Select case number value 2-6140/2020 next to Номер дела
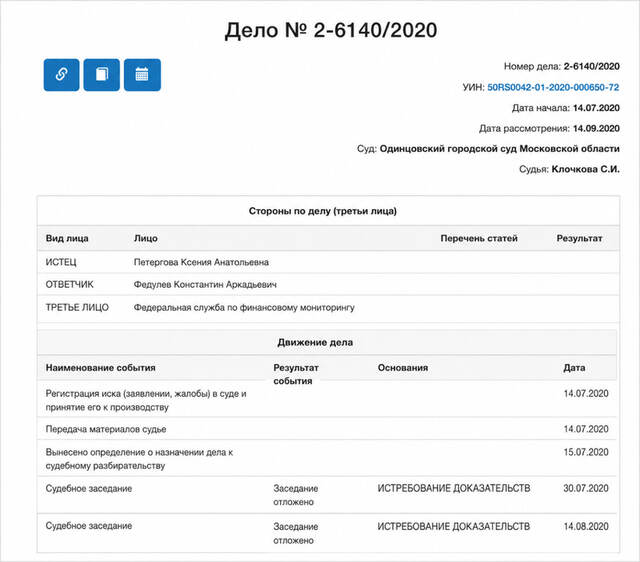The image size is (640, 562). tap(591, 66)
